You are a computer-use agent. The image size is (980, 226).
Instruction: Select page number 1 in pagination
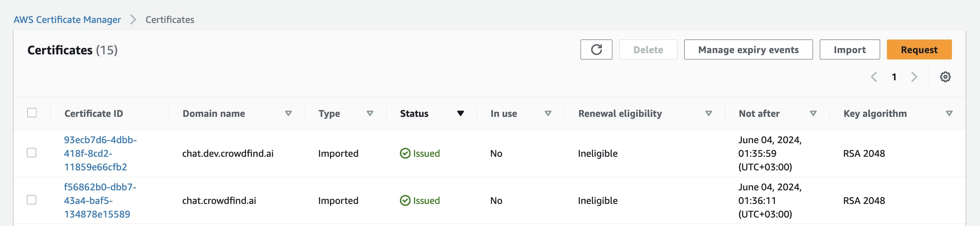click(x=894, y=77)
